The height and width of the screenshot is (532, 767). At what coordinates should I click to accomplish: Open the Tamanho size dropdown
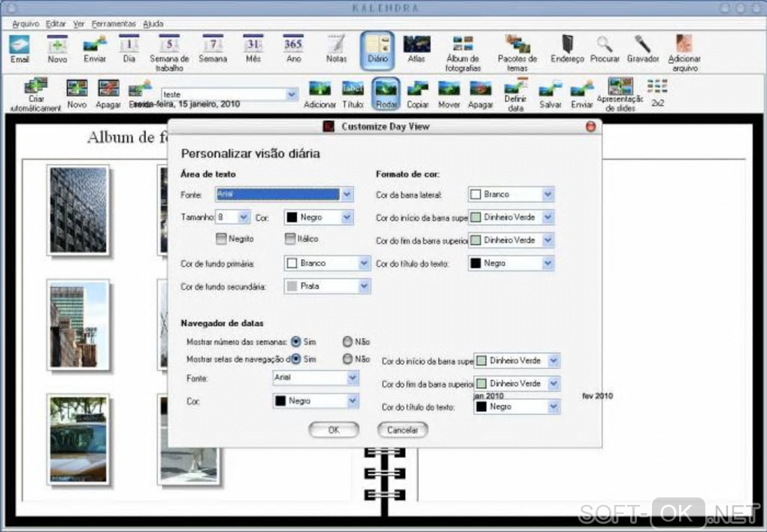(244, 216)
